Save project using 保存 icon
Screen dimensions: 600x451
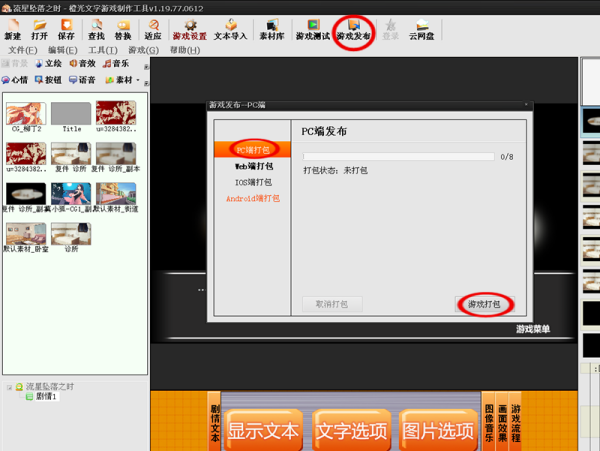click(x=66, y=29)
